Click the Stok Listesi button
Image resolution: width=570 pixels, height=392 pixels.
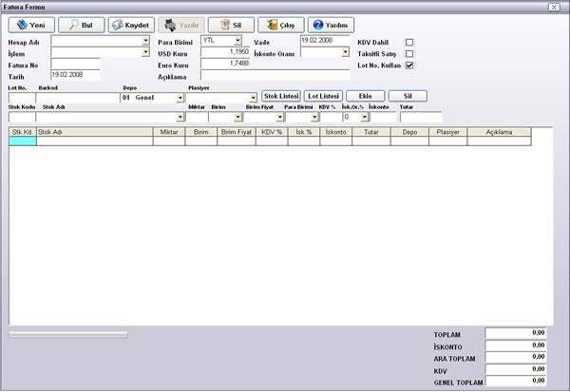(281, 96)
